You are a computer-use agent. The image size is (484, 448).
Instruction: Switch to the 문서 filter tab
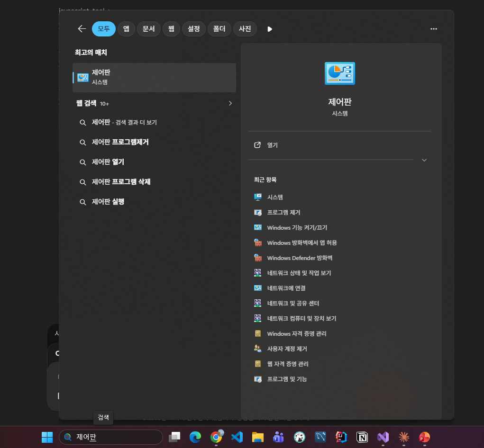(x=148, y=29)
